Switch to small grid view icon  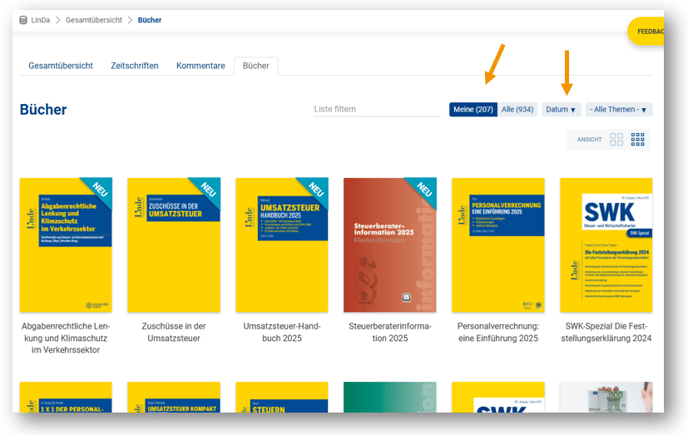point(638,140)
